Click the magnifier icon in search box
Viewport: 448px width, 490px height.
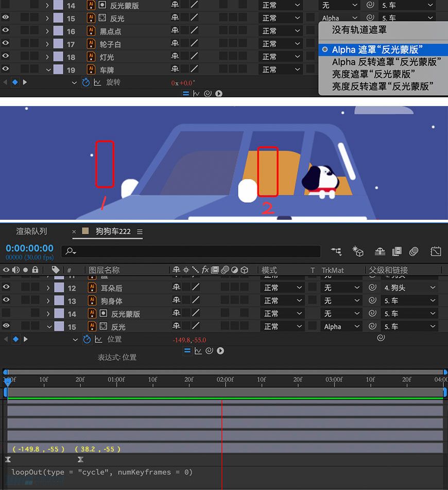71,251
